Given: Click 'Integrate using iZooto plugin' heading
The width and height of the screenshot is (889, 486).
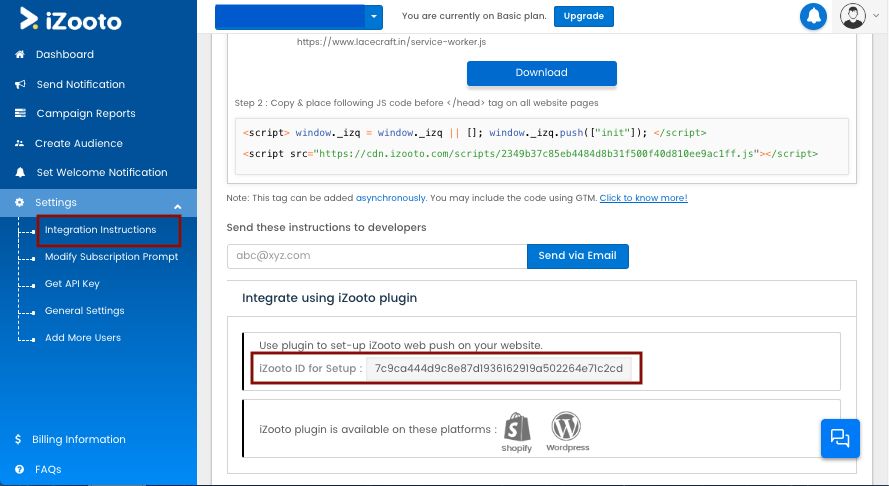Looking at the screenshot, I should click(329, 298).
